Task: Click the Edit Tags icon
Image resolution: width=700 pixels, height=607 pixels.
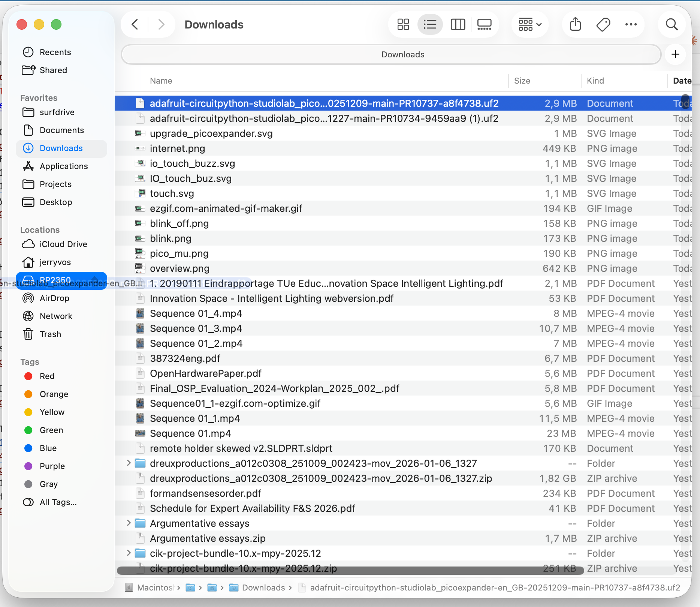Action: [x=603, y=25]
